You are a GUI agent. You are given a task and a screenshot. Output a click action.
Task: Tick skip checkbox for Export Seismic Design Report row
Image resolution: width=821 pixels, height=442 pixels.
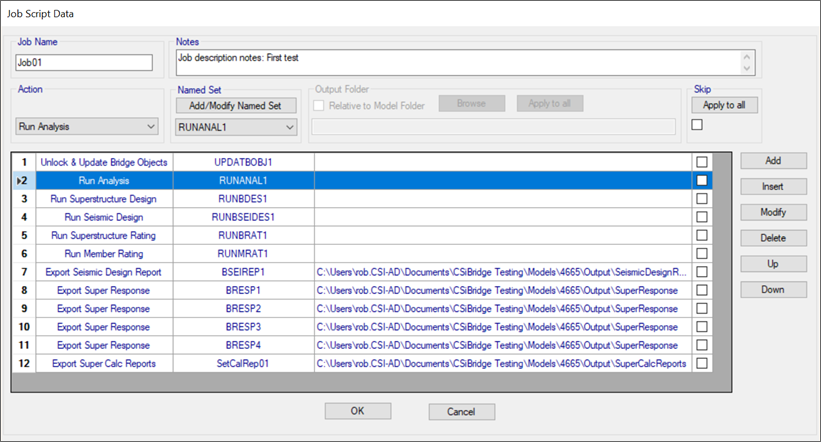click(x=702, y=272)
